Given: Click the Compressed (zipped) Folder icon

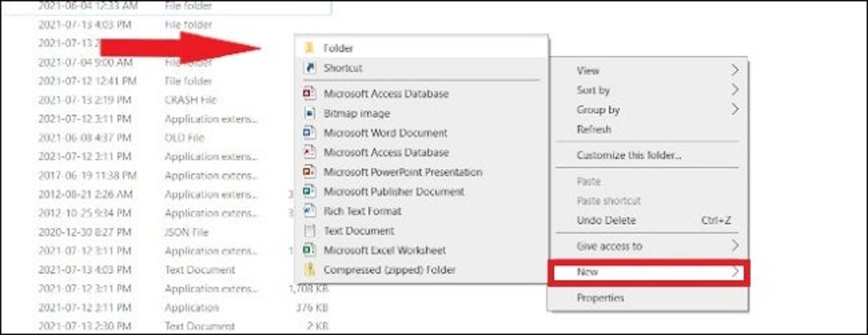Looking at the screenshot, I should [310, 269].
